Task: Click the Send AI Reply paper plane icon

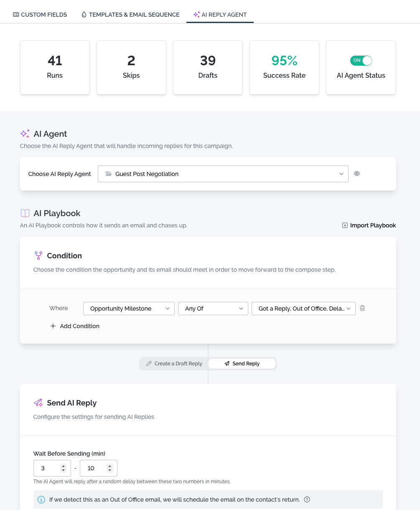Action: pyautogui.click(x=38, y=403)
